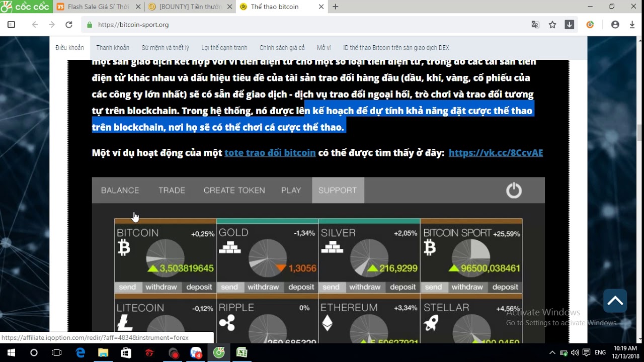The image size is (644, 362).
Task: Open the Windows Start menu
Action: [11, 353]
